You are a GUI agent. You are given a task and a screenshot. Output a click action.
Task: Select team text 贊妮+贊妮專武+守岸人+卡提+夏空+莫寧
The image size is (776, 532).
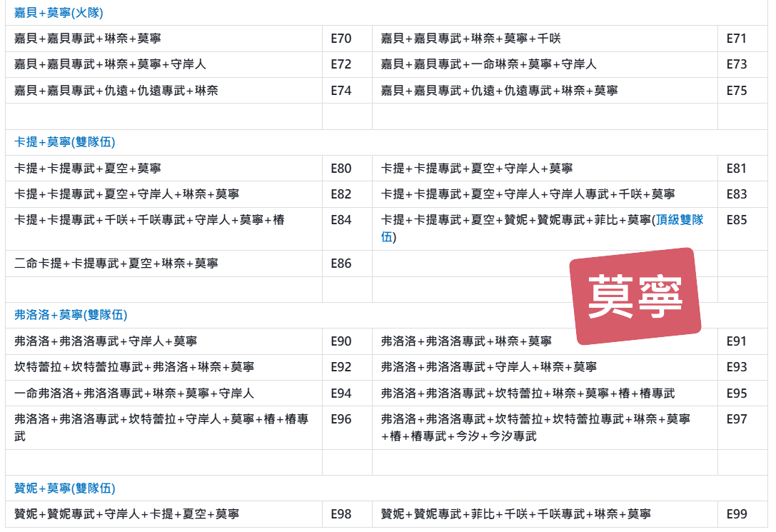(127, 514)
